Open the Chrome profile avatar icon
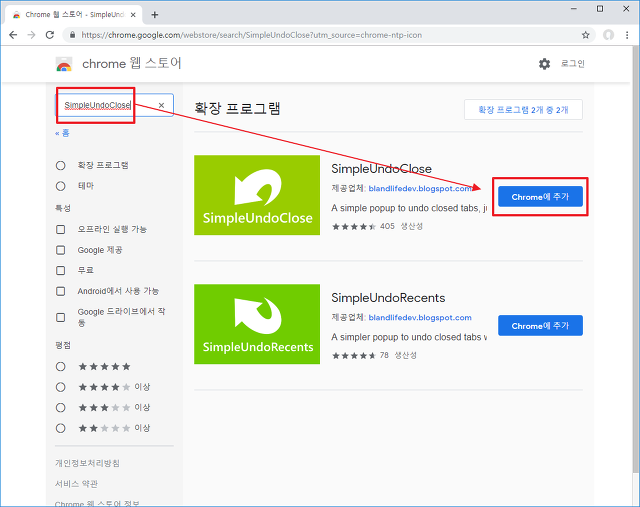640x507 pixels. point(609,35)
